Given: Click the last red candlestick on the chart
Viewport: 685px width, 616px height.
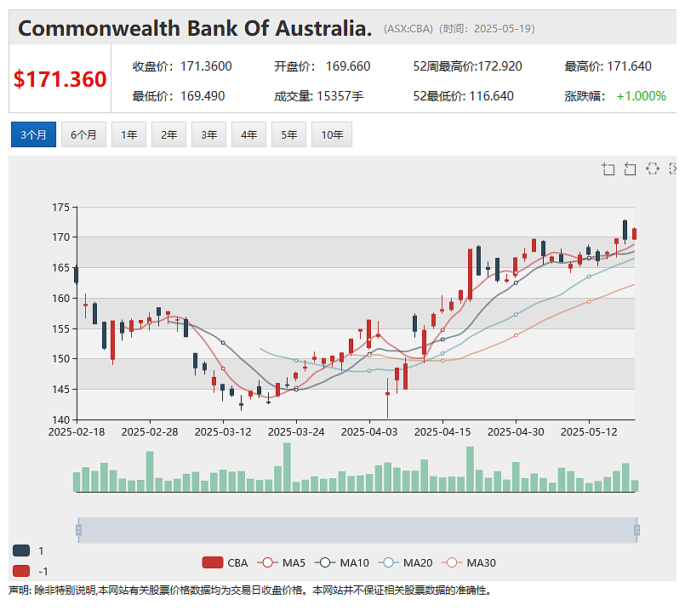Looking at the screenshot, I should pyautogui.click(x=634, y=234).
